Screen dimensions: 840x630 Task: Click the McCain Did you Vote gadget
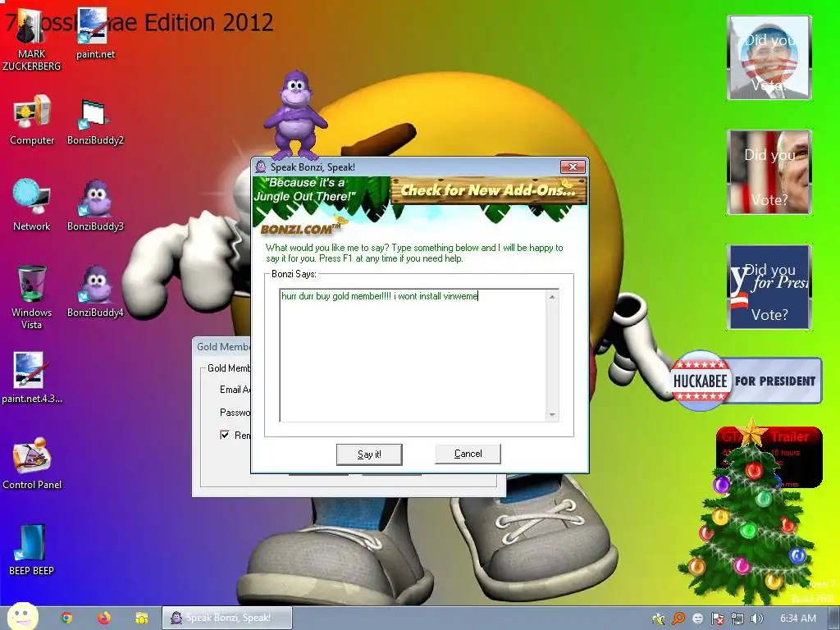pyautogui.click(x=769, y=172)
